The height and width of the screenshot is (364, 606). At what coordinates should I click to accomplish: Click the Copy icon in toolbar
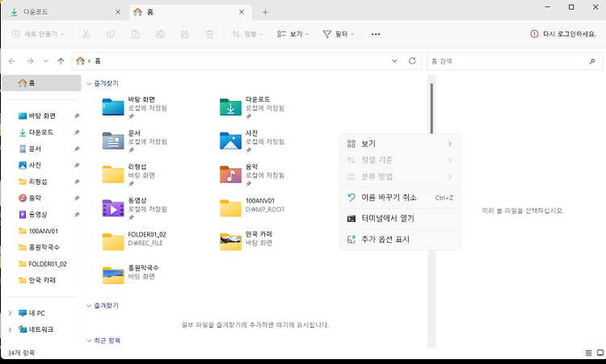click(111, 35)
